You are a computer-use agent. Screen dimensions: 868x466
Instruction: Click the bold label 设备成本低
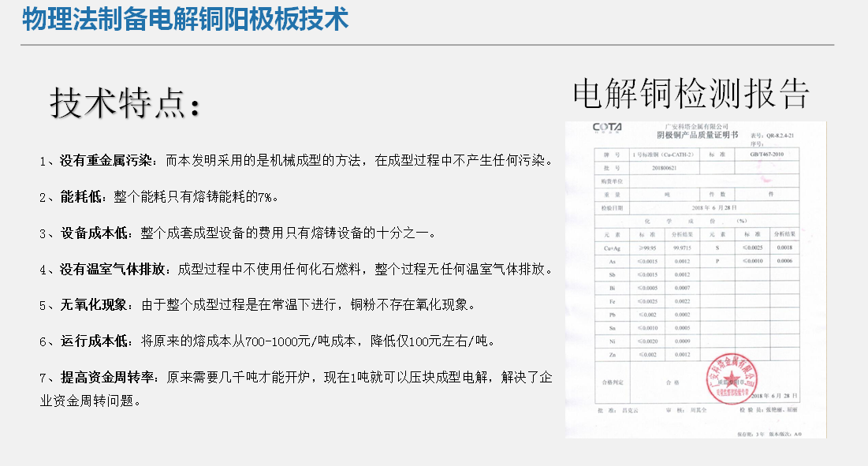coord(94,233)
